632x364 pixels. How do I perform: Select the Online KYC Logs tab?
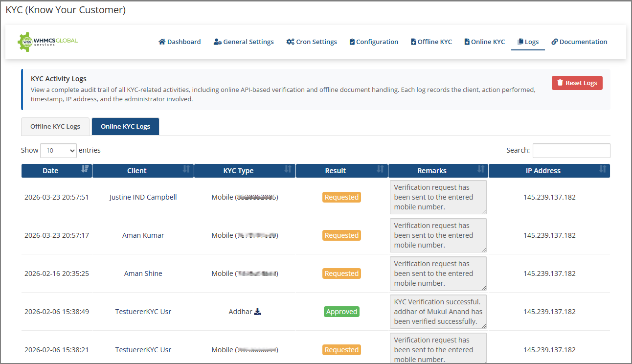125,127
